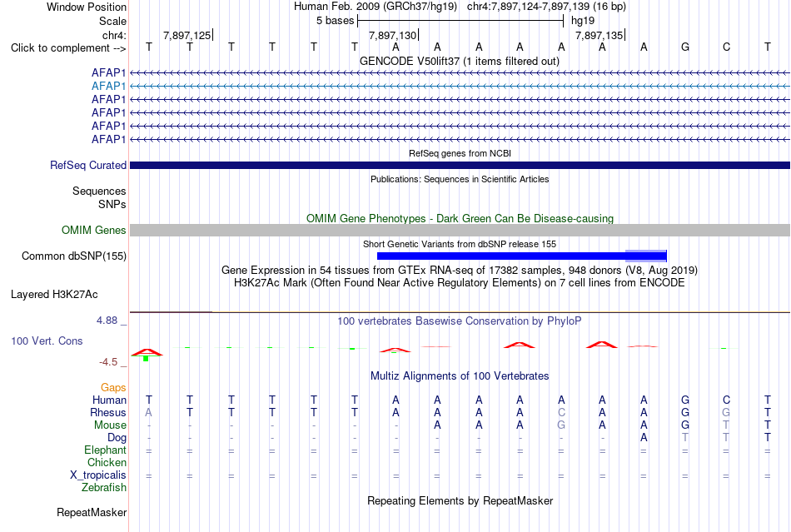Open the 100 Vert. Cons track label
791x532 pixels.
[47, 341]
